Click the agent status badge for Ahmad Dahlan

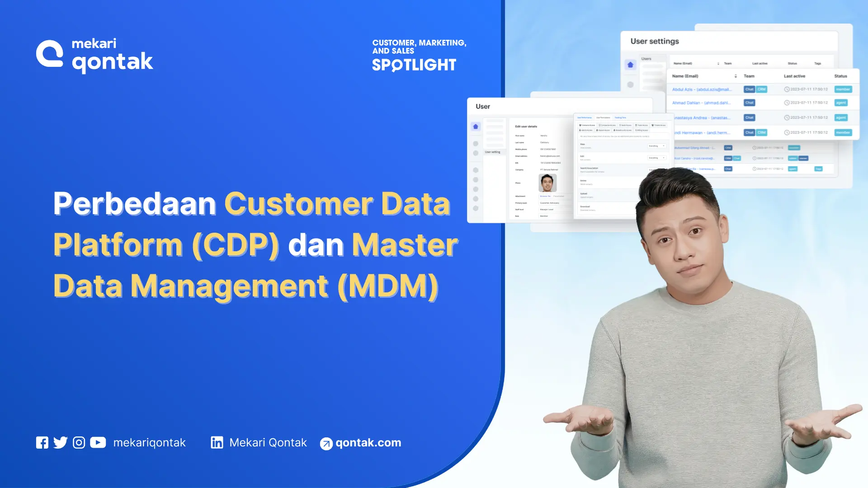click(x=840, y=103)
